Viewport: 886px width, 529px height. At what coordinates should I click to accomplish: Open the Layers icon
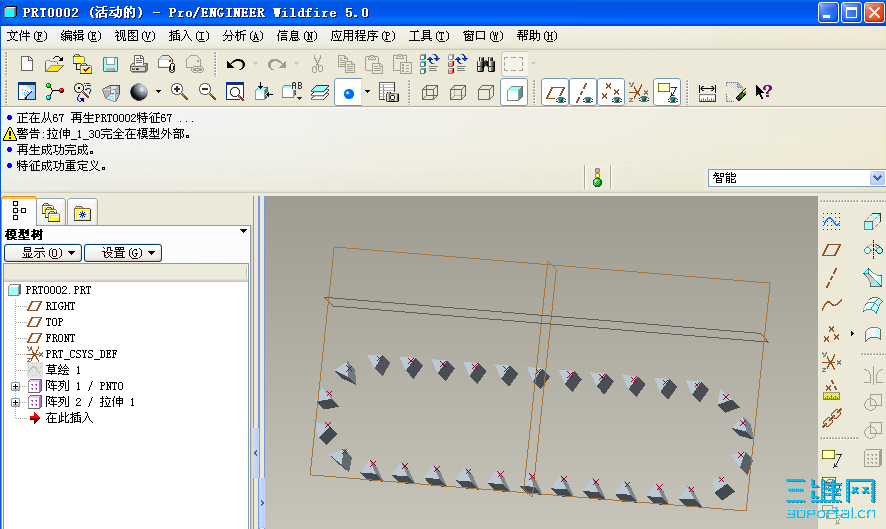pyautogui.click(x=320, y=92)
